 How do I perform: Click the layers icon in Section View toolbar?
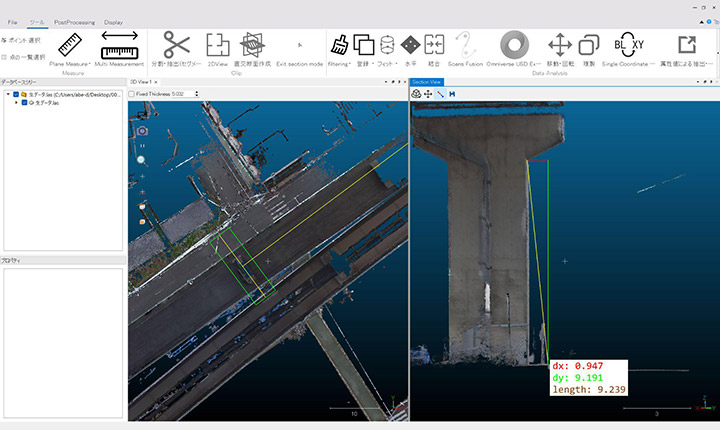tap(416, 94)
